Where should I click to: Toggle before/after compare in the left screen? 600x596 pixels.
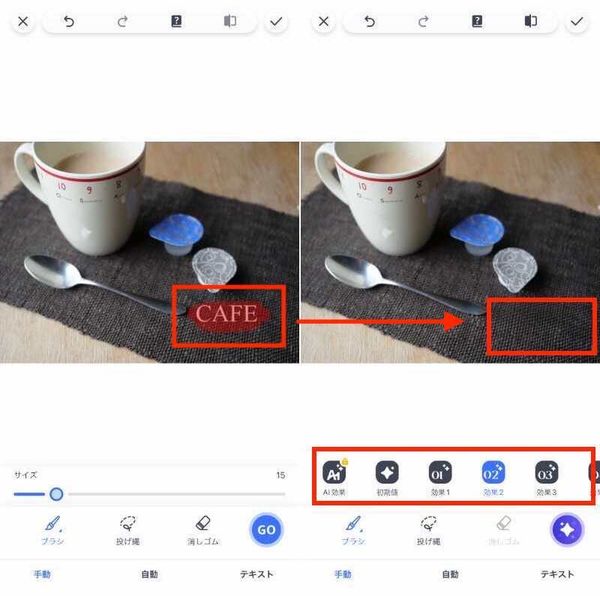click(230, 21)
